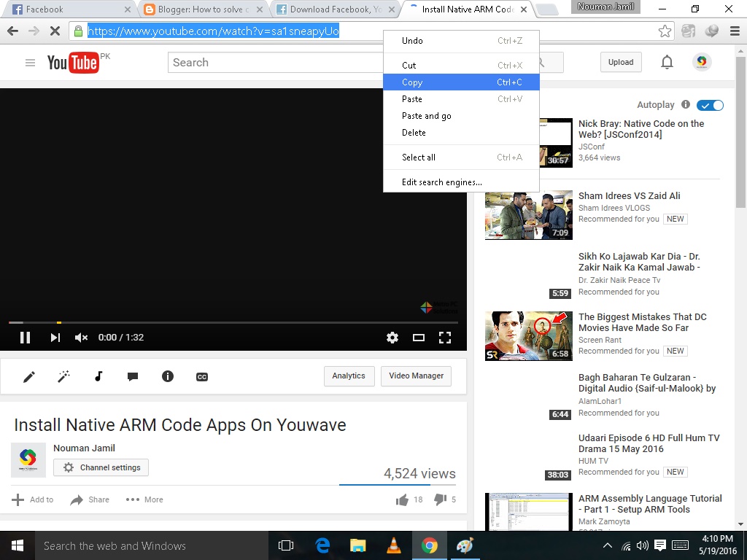The width and height of the screenshot is (747, 560).
Task: Click the video progress bar
Action: (x=233, y=322)
